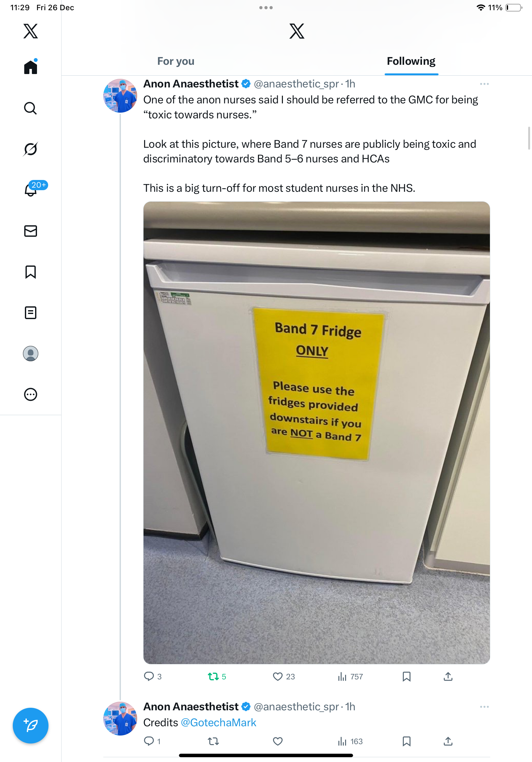This screenshot has width=532, height=762.
Task: Open Lists icon in sidebar
Action: tap(31, 313)
